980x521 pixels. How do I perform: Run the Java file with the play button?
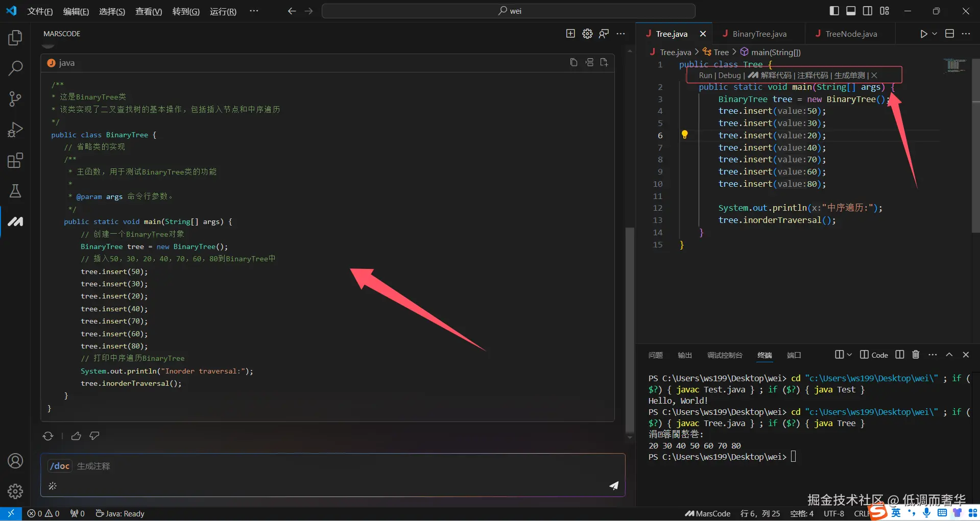(923, 34)
